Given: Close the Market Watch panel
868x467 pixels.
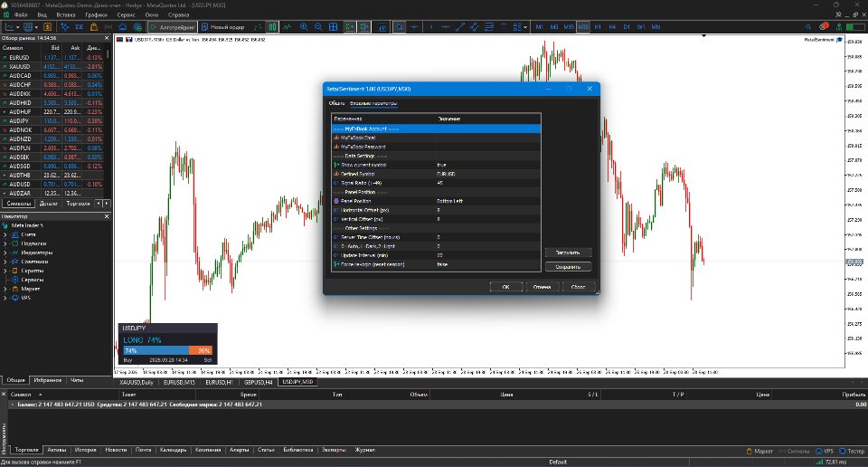Looking at the screenshot, I should pyautogui.click(x=107, y=38).
